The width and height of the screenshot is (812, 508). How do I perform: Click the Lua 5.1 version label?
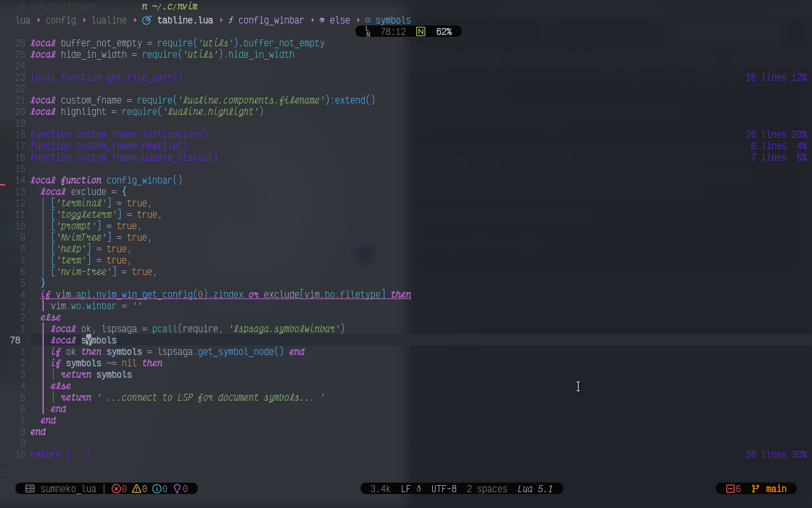(535, 488)
